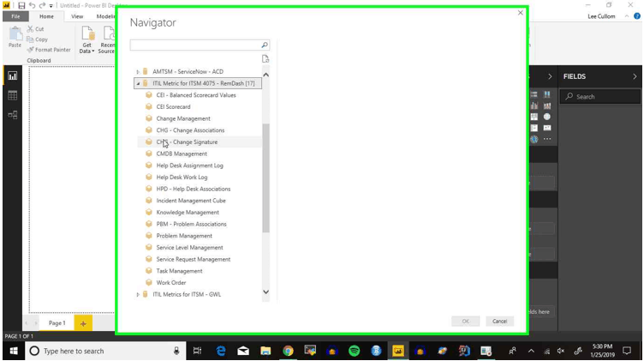Open Power BI help question-mark icon
The width and height of the screenshot is (644, 361).
[x=637, y=16]
